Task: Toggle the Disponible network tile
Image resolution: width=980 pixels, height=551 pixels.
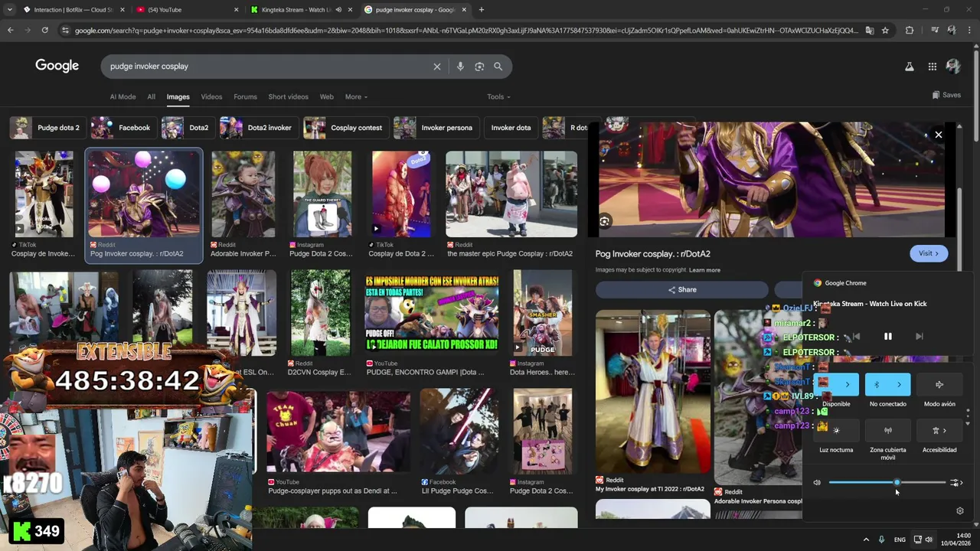Action: 825,385
